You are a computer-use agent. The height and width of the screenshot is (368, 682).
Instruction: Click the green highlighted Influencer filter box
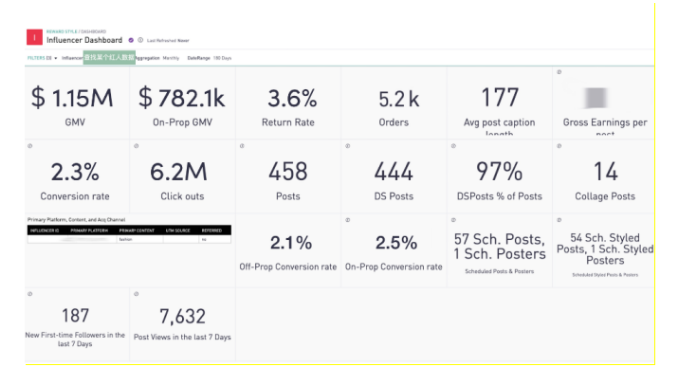(x=109, y=57)
